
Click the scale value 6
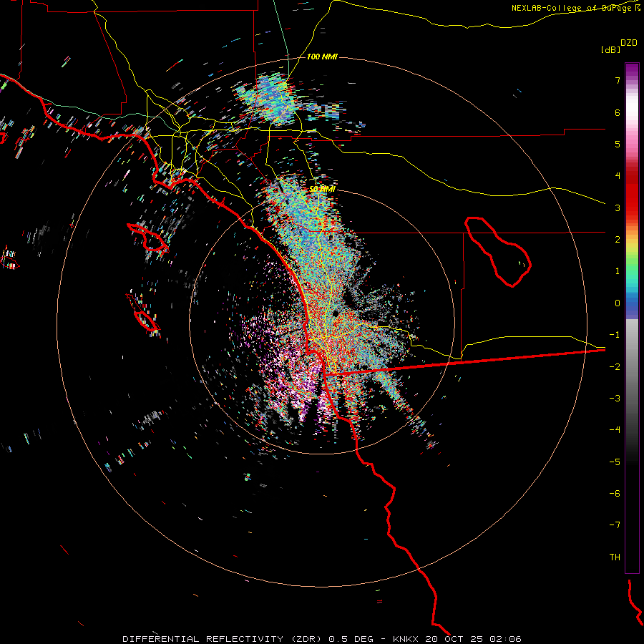coord(618,112)
